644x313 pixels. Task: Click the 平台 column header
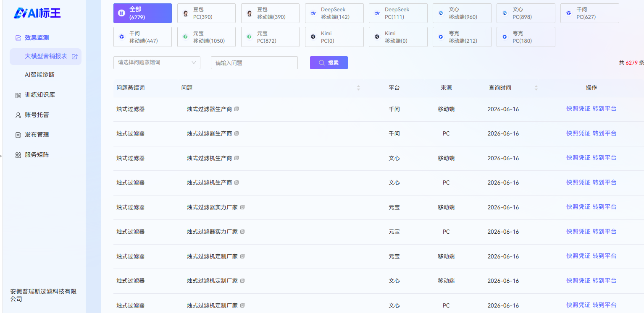point(394,88)
